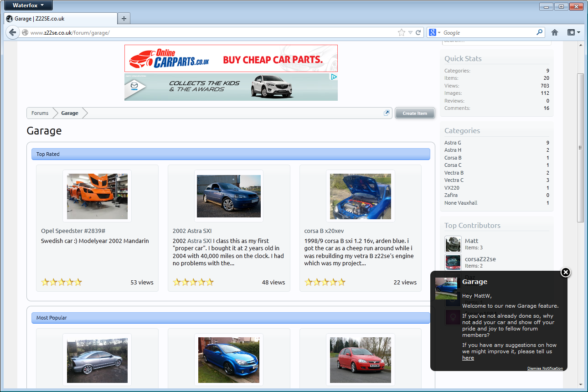Click the site identity globe icon
Screen dimensions: 588x392
(x=25, y=32)
